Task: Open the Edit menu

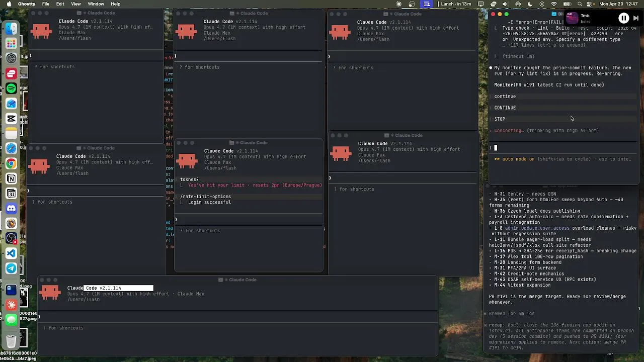Action: (x=60, y=4)
